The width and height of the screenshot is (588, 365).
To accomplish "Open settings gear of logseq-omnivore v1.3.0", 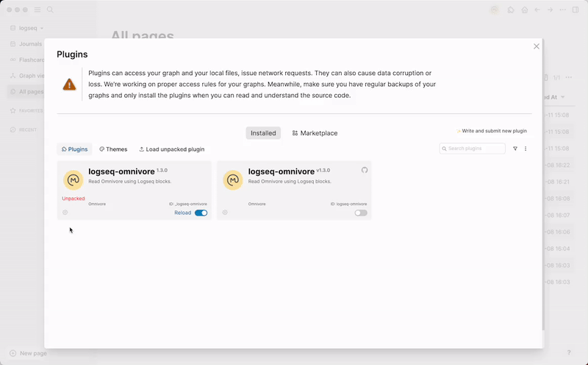I will [x=225, y=213].
